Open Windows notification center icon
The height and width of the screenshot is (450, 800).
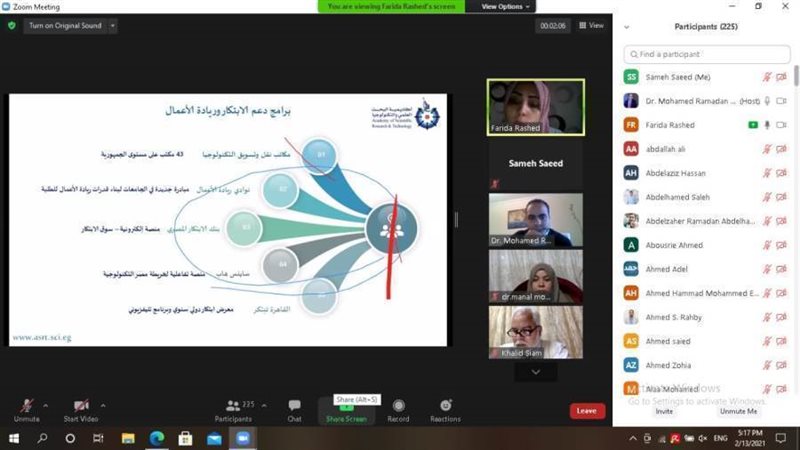click(781, 438)
